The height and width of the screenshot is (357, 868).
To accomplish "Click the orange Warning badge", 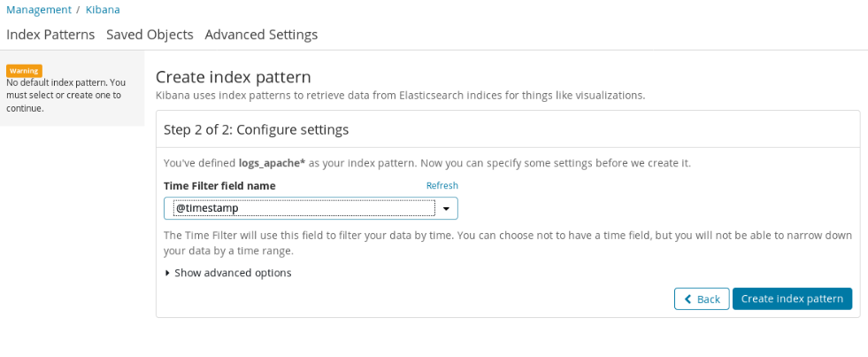I will pyautogui.click(x=24, y=71).
